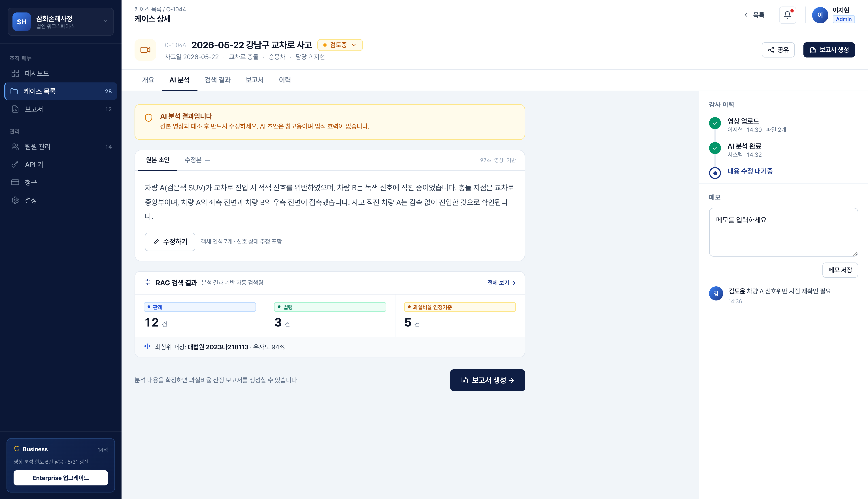Image resolution: width=868 pixels, height=499 pixels.
Task: Click the 과실비율 인정기준 category tag
Action: (460, 307)
